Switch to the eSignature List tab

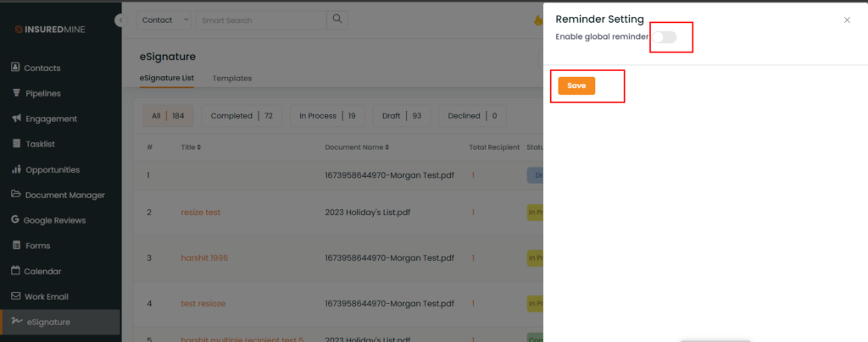click(167, 78)
